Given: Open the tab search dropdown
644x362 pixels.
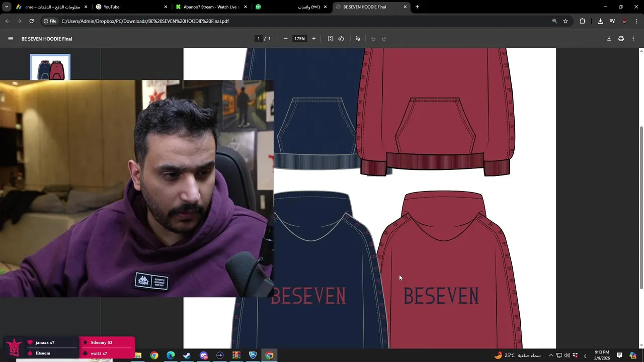Looking at the screenshot, I should coord(7,7).
